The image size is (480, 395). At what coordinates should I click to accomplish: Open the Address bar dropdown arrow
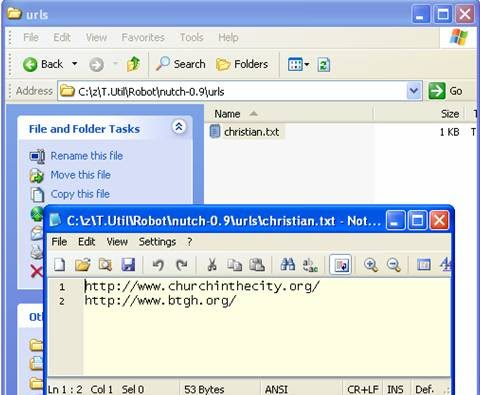pos(414,91)
